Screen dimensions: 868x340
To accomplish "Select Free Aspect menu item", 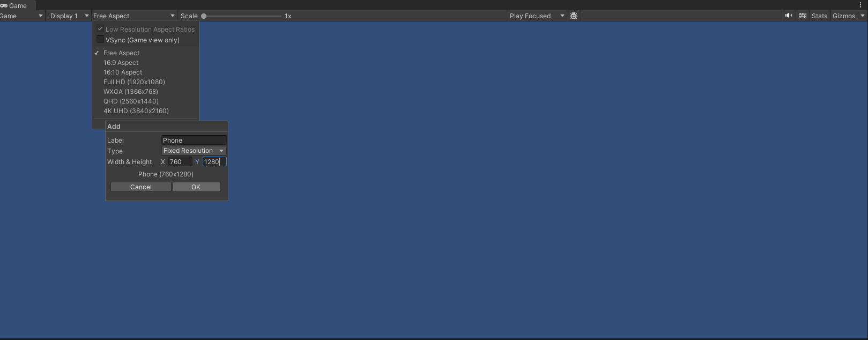I will (x=145, y=53).
